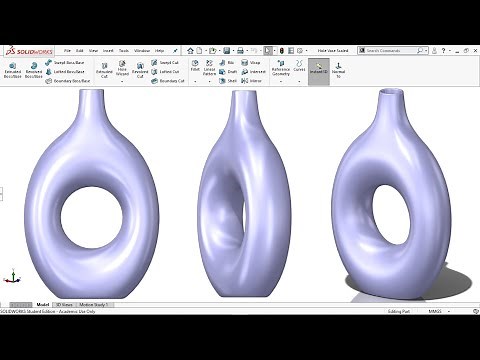Select the Draft feature
Viewport: 480px width, 360px height.
[228, 72]
